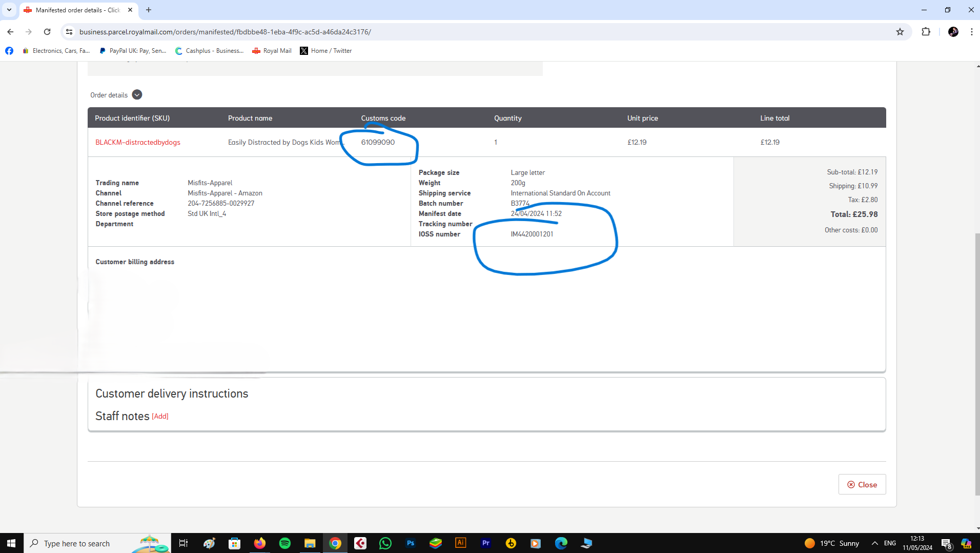Open Spotify from the taskbar
This screenshot has width=980, height=553.
pyautogui.click(x=285, y=543)
